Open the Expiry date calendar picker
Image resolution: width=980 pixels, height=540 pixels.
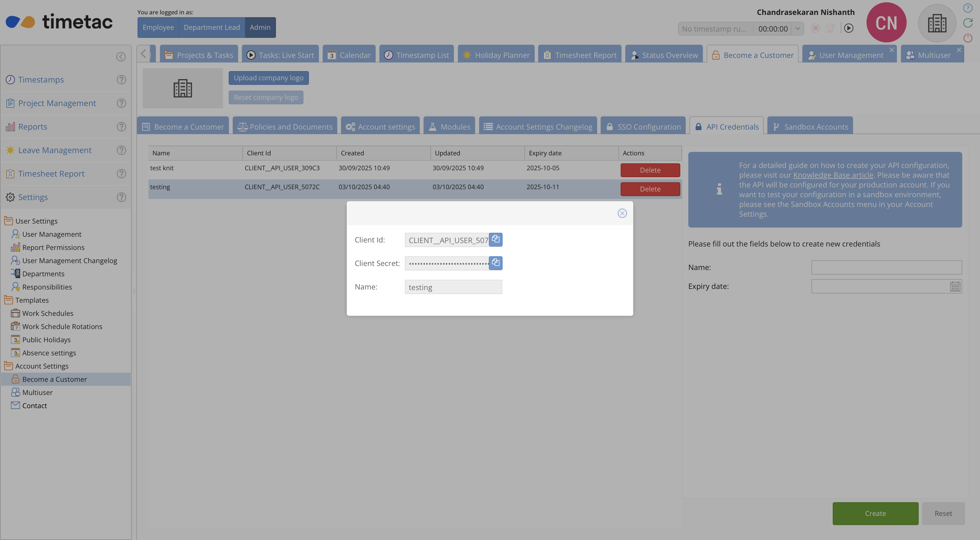pos(955,286)
